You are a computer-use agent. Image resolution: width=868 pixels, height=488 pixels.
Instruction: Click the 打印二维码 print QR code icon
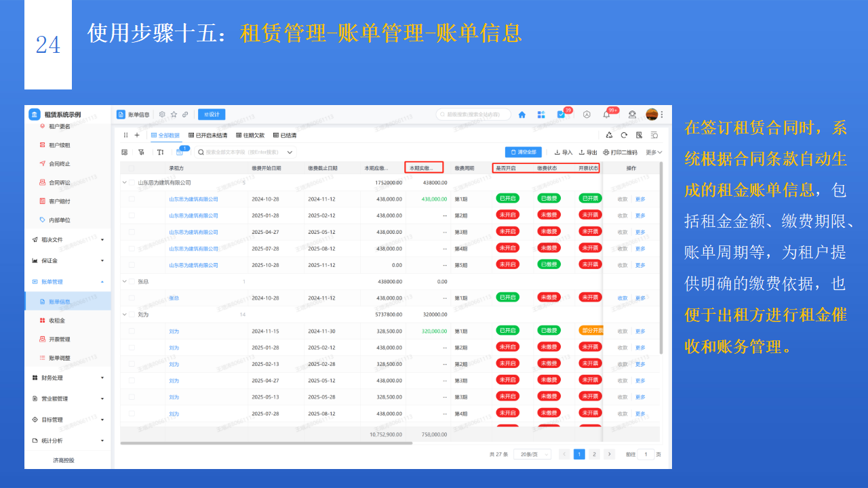[618, 152]
